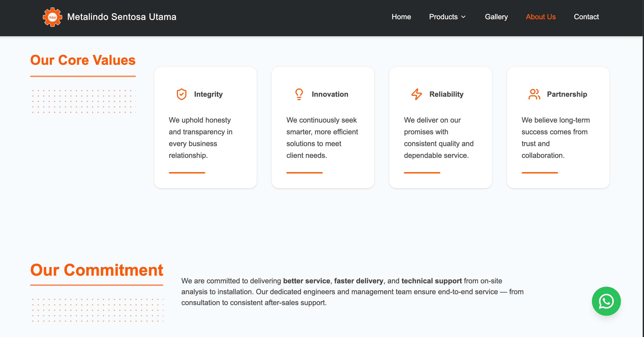Click the Integrity card heading
The width and height of the screenshot is (644, 337).
click(208, 94)
